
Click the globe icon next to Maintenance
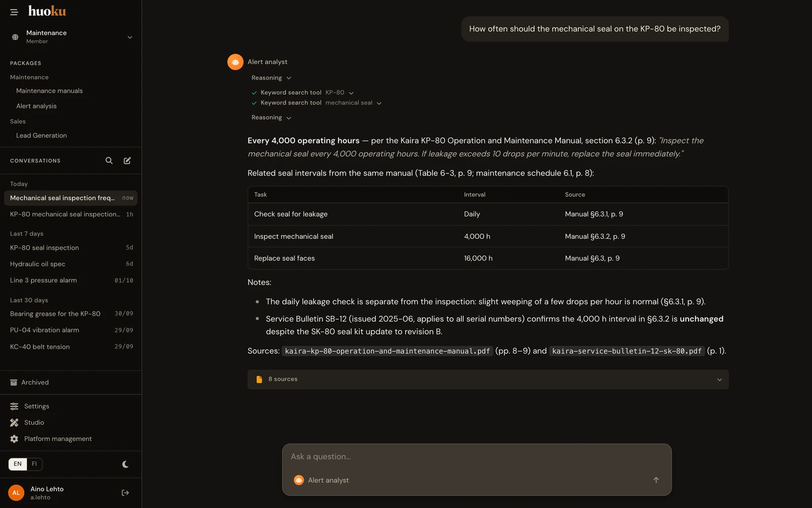click(x=15, y=37)
